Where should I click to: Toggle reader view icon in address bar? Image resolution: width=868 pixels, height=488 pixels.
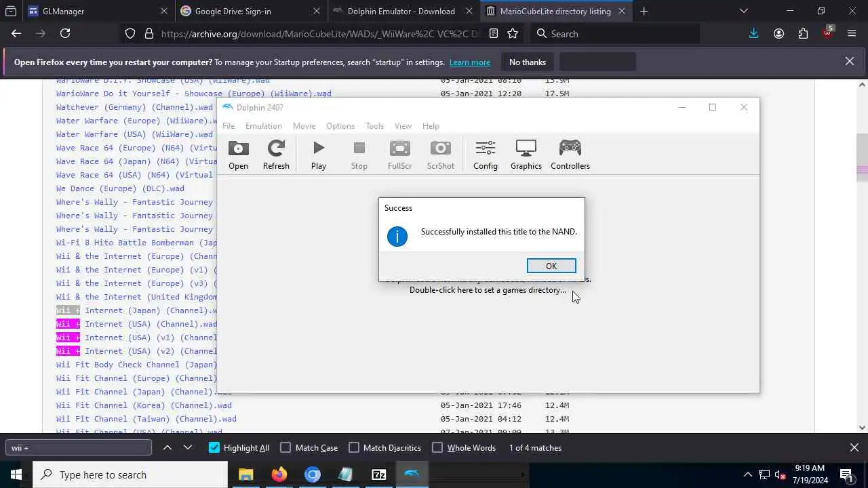(494, 33)
